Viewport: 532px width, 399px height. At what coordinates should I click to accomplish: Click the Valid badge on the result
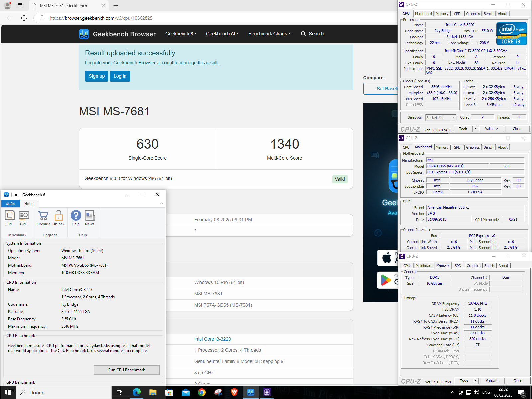coord(340,179)
